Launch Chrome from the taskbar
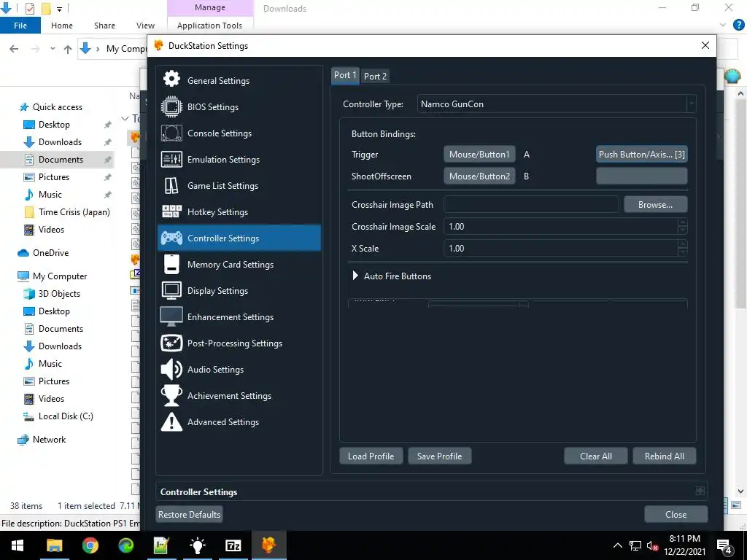 [90, 545]
